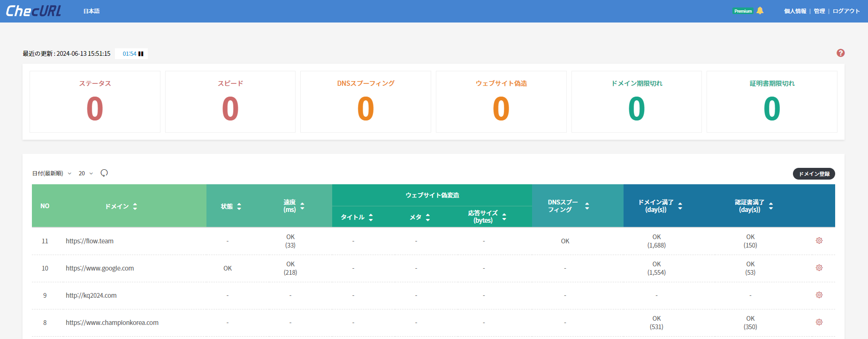Open the red help question mark icon
Image resolution: width=868 pixels, height=339 pixels.
click(x=840, y=53)
